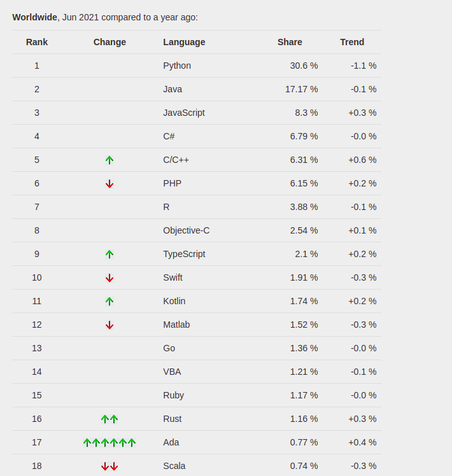Select the JavaScript language cell
Screen dimensions: 452x476
184,113
